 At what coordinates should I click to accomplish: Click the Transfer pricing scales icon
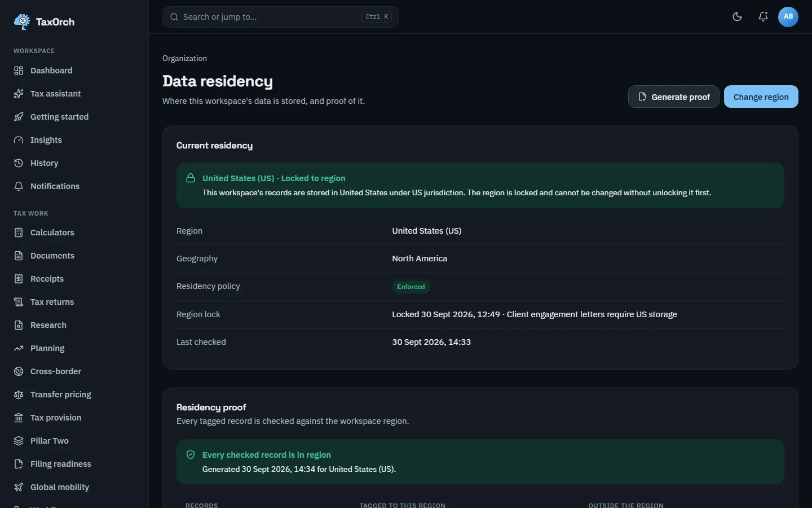[x=19, y=395]
